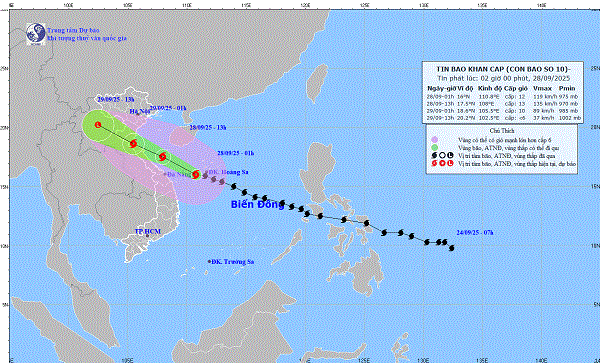600x363 pixels.
Task: Click the 'cấp: 10' wind level cell
Action: point(515,111)
